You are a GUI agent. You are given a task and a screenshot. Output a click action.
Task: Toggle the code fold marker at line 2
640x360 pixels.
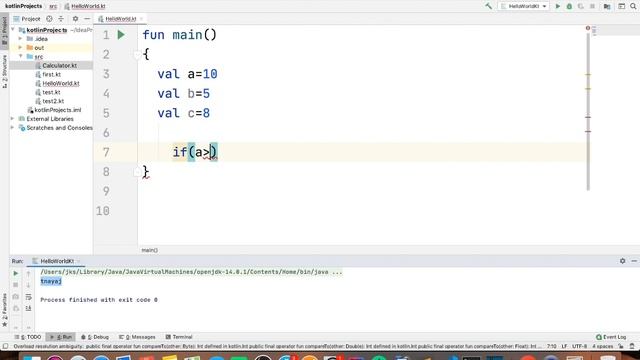point(137,54)
